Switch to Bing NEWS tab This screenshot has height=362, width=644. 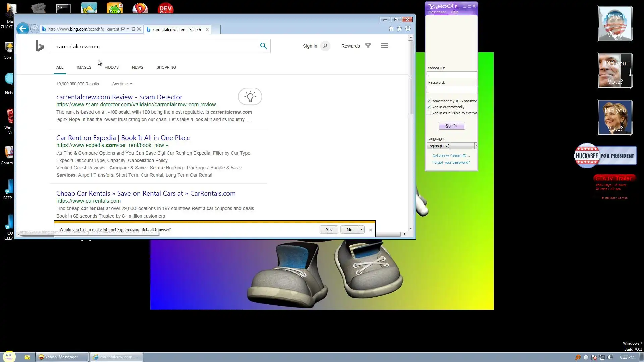(x=137, y=67)
